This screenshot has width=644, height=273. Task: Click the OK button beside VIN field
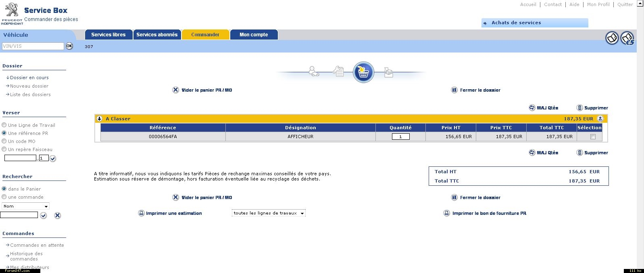69,46
